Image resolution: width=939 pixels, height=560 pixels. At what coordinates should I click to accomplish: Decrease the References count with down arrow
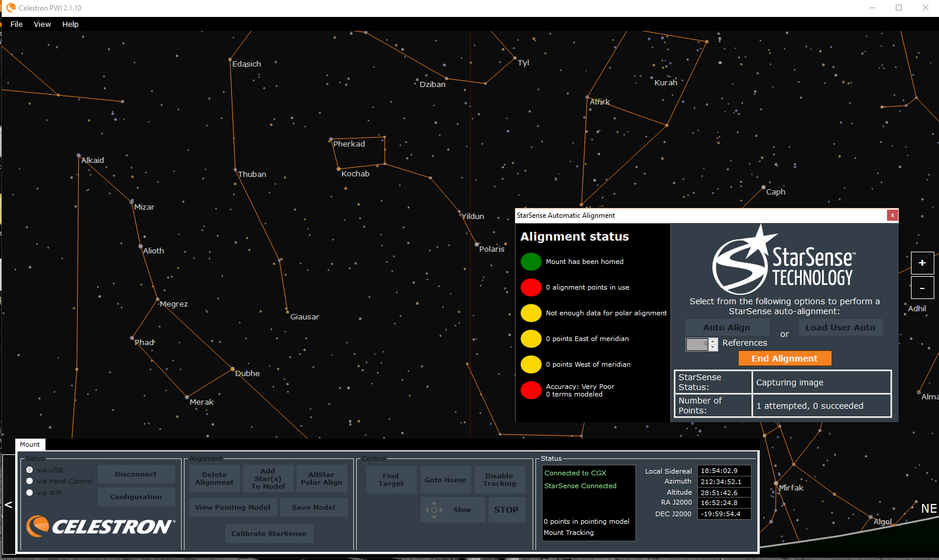point(713,347)
